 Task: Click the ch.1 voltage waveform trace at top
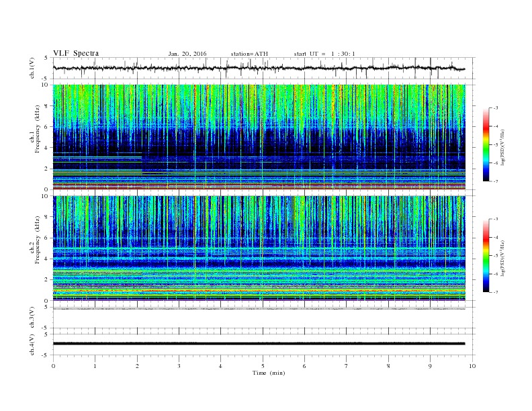click(x=259, y=68)
